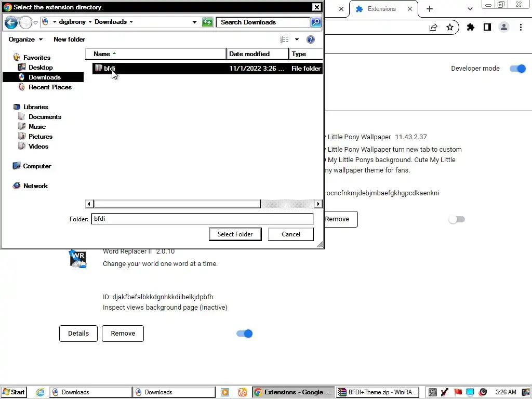Image resolution: width=532 pixels, height=399 pixels.
Task: Click the Search Downloads field
Action: click(x=263, y=22)
